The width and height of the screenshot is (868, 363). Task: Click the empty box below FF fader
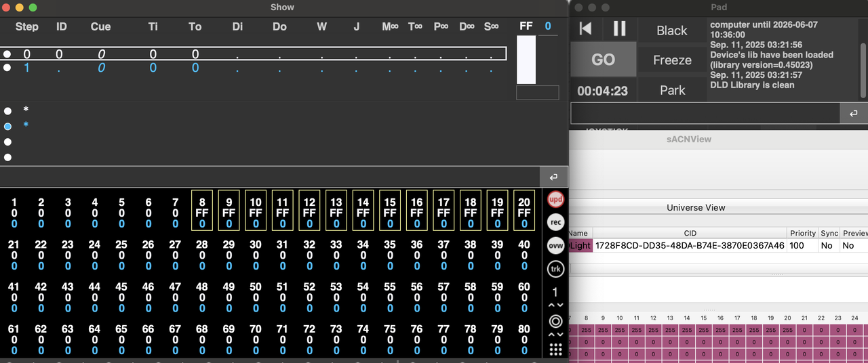[x=538, y=92]
